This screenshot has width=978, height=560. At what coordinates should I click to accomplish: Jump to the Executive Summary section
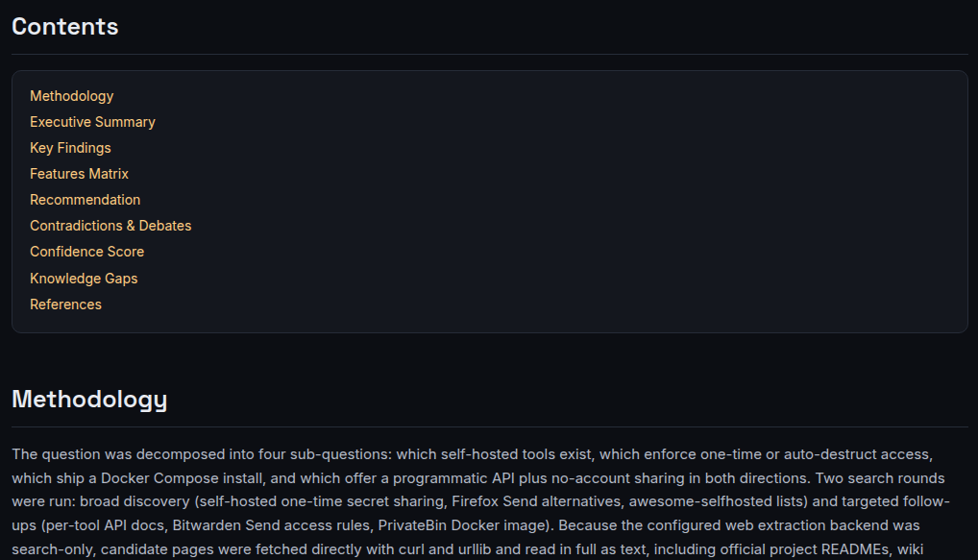(x=92, y=122)
